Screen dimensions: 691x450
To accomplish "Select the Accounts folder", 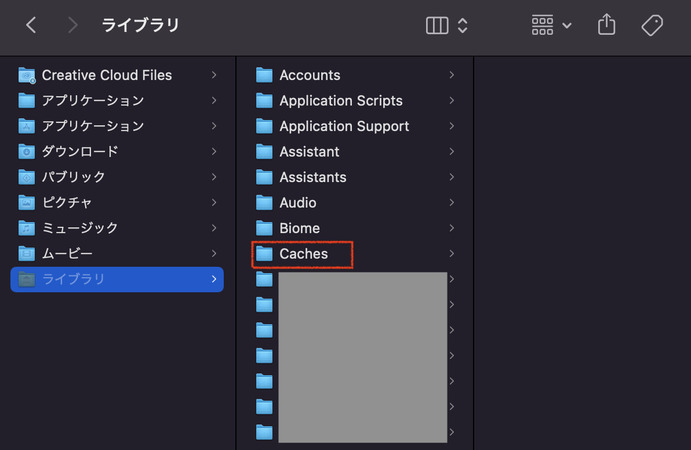I will point(309,75).
